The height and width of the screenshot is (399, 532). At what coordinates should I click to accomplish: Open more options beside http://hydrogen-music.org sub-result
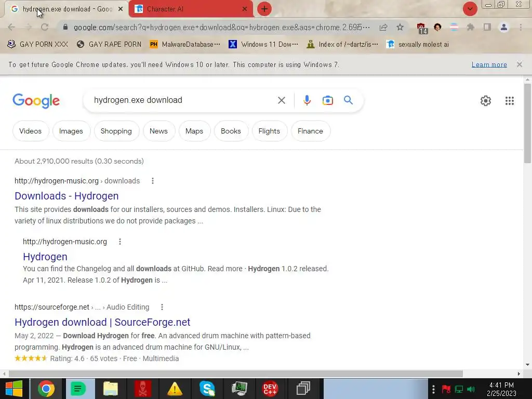120,242
